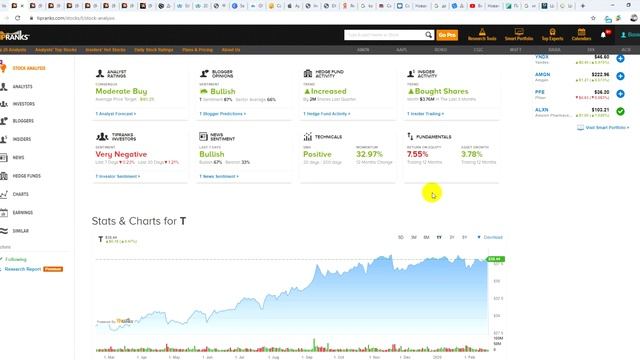Open the Charts sidebar section
640x360 pixels.
click(20, 194)
